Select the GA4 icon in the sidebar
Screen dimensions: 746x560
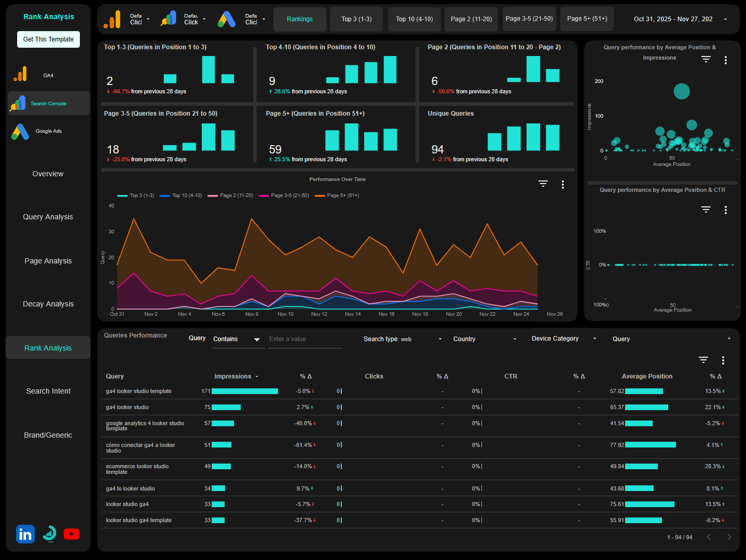pyautogui.click(x=20, y=75)
